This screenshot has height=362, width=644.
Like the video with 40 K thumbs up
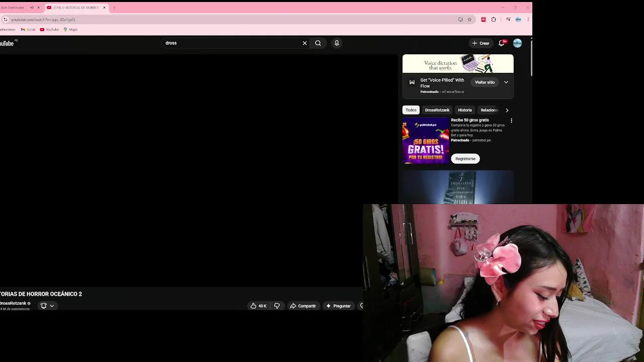[259, 306]
